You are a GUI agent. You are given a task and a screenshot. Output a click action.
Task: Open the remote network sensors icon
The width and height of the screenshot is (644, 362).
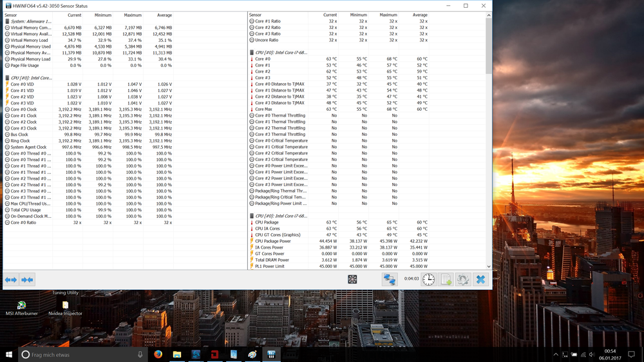(x=389, y=279)
